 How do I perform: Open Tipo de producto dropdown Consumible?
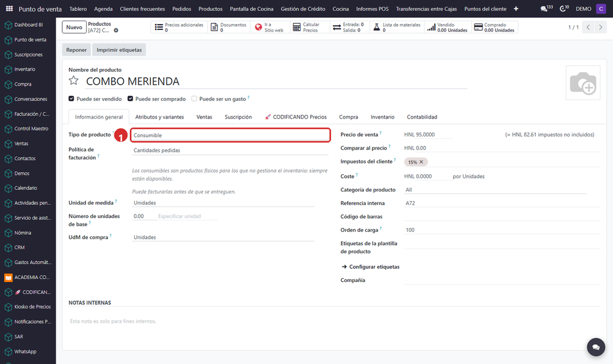tap(230, 135)
